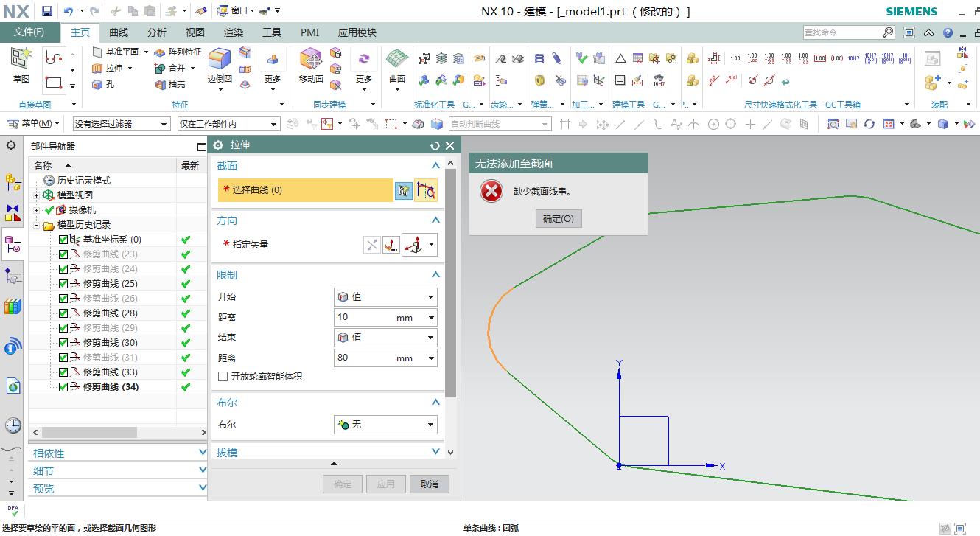Screen dimensions: 980x536
Task: Open the selection filter 没有选择过滤器 dropdown
Action: (122, 124)
